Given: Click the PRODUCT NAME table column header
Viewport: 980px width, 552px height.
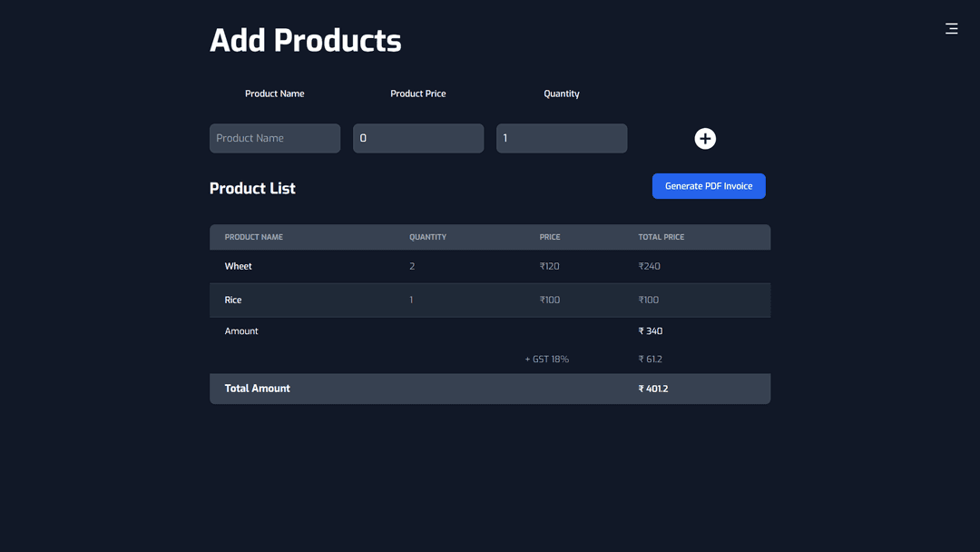Looking at the screenshot, I should 254,237.
